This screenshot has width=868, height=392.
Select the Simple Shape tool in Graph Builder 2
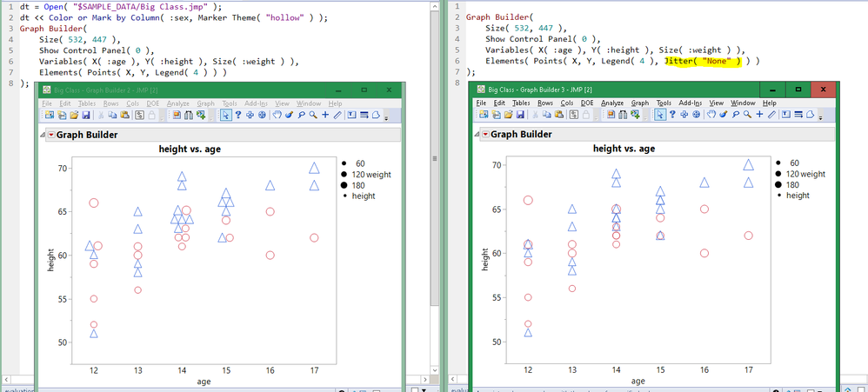tap(376, 115)
